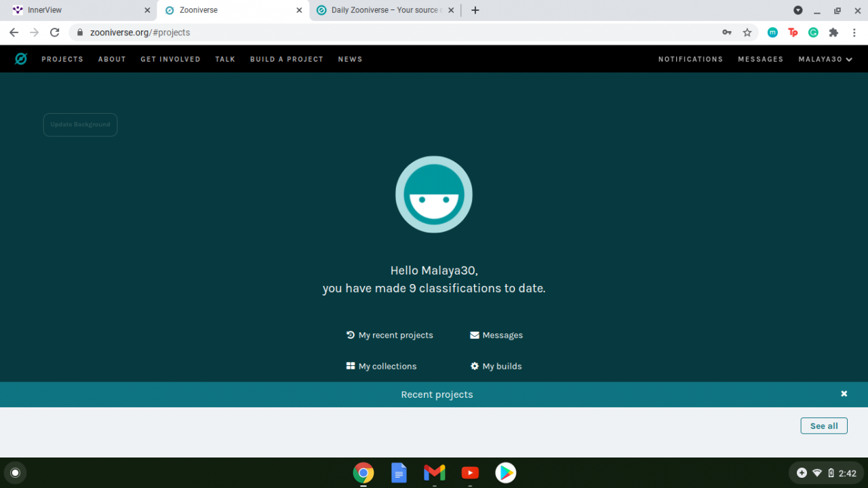Bookmark this page with star icon
868x488 pixels.
747,33
